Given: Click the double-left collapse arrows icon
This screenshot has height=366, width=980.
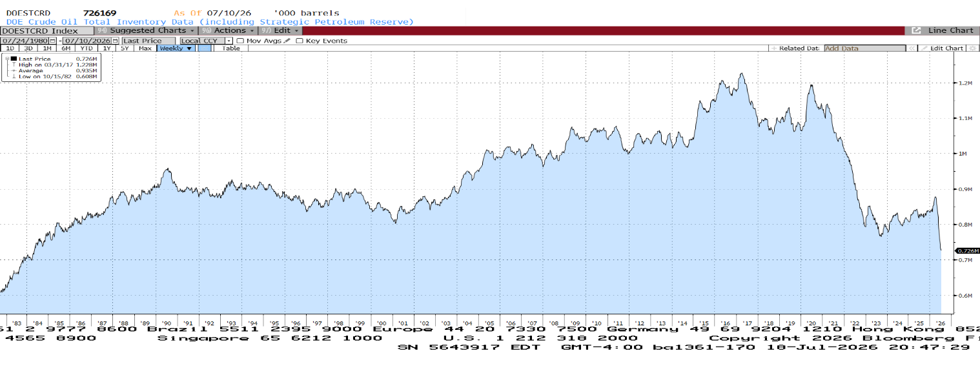Looking at the screenshot, I should pos(912,48).
